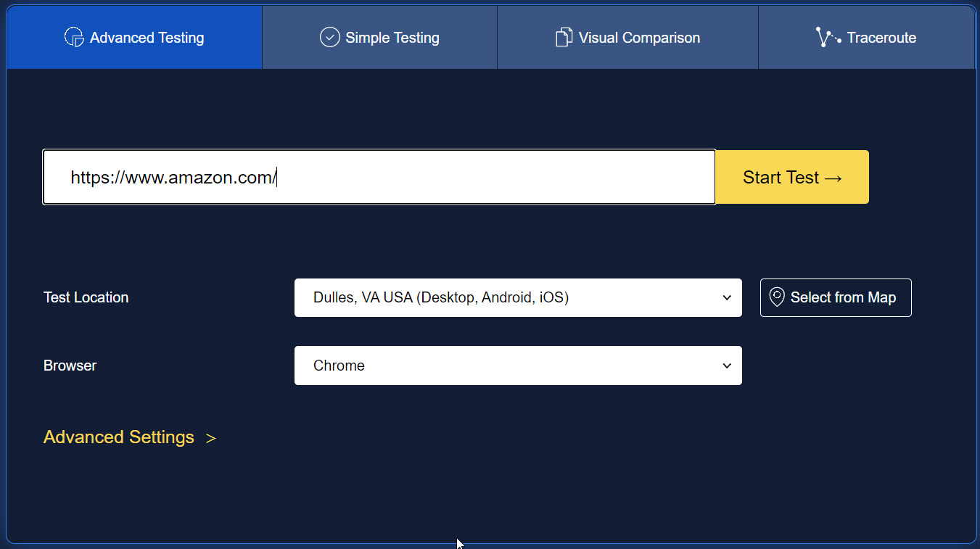980x549 pixels.
Task: Click the gauge icon on Advanced Testing tab
Action: coord(73,37)
